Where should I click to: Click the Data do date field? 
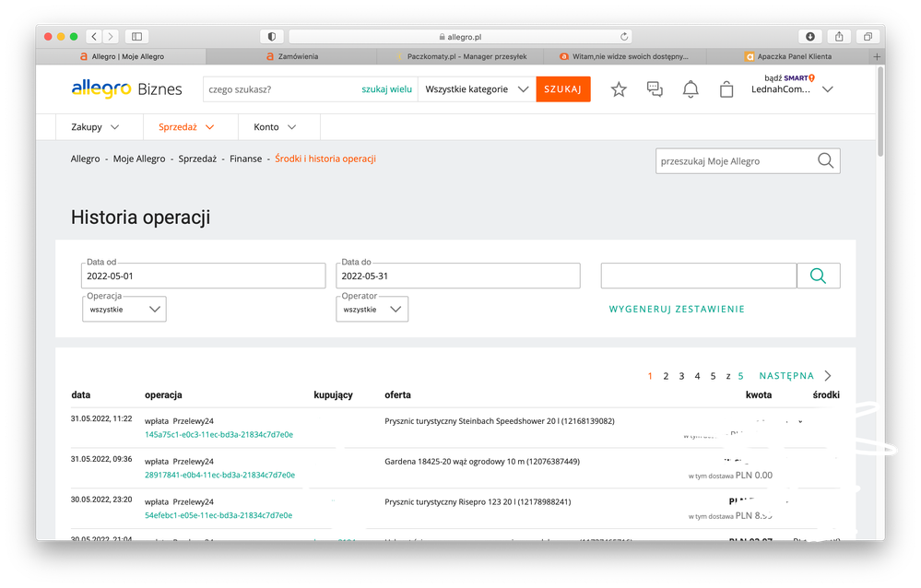458,276
